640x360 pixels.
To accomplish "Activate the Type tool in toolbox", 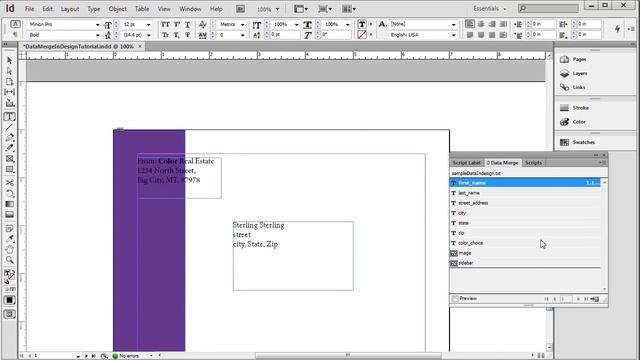I will [9, 117].
